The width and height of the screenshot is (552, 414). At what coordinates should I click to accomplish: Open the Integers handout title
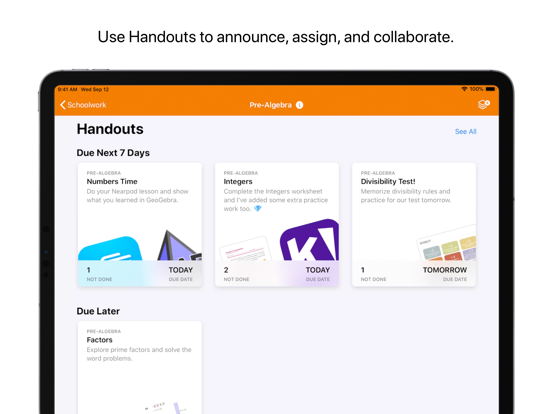point(238,182)
